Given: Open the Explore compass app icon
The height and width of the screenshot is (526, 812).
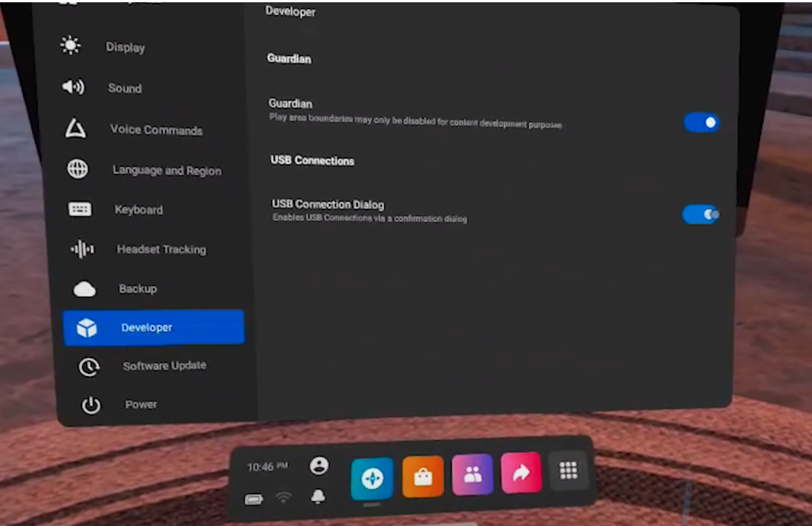Looking at the screenshot, I should [x=372, y=478].
